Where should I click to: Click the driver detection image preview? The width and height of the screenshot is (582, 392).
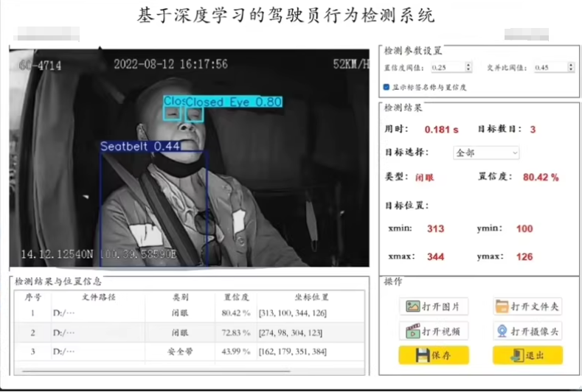click(x=190, y=158)
